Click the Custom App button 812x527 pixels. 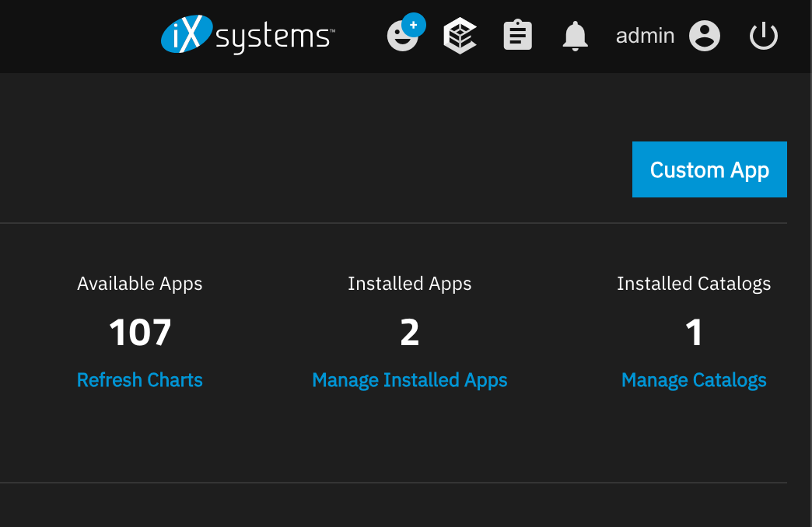point(709,169)
